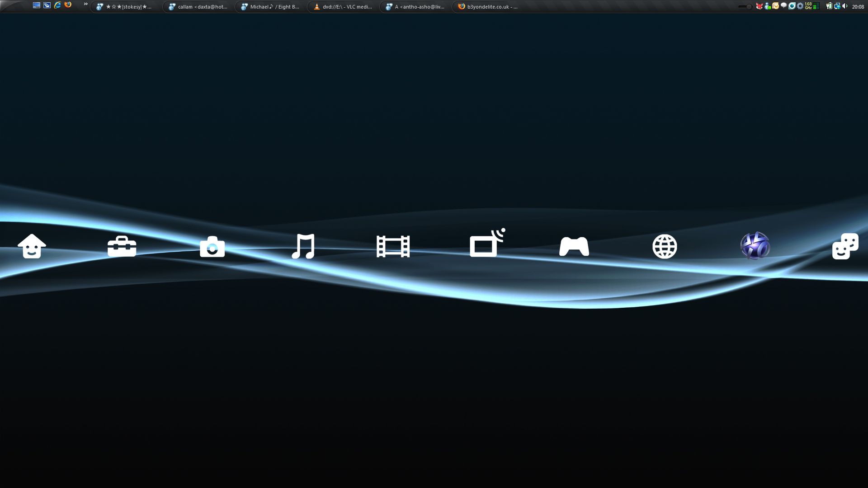The image size is (868, 488).
Task: Open the TV broadcast icon
Action: tap(487, 243)
